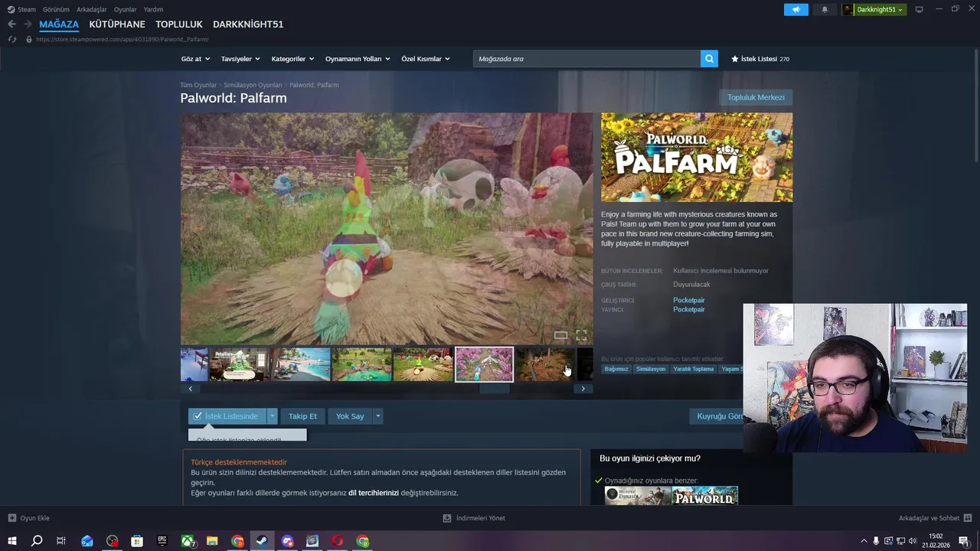
Task: Click the Takip Et button
Action: tap(302, 416)
